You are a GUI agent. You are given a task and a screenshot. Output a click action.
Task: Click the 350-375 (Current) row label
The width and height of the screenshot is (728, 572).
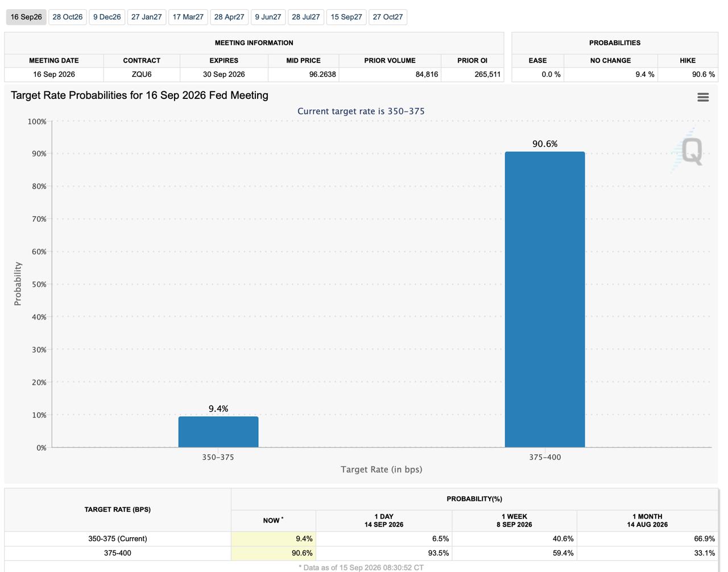(x=118, y=538)
